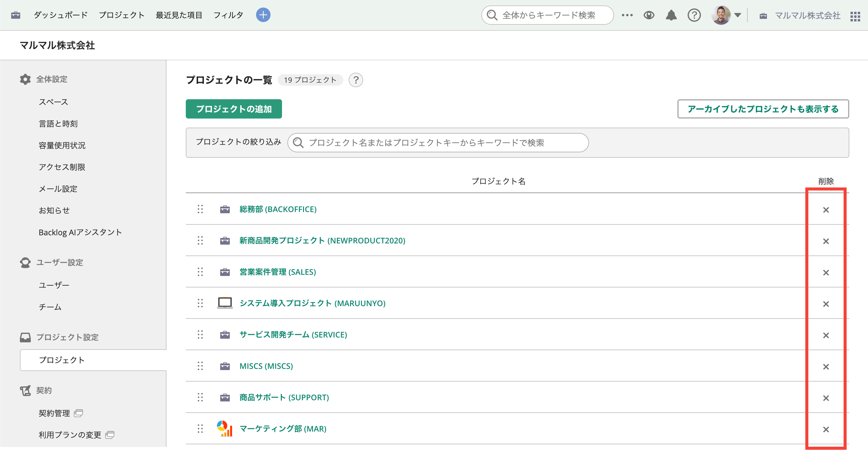Screen dimensions: 868x450
Task: Click アーカイブしたプロジェクトも表示する button
Action: (x=763, y=109)
